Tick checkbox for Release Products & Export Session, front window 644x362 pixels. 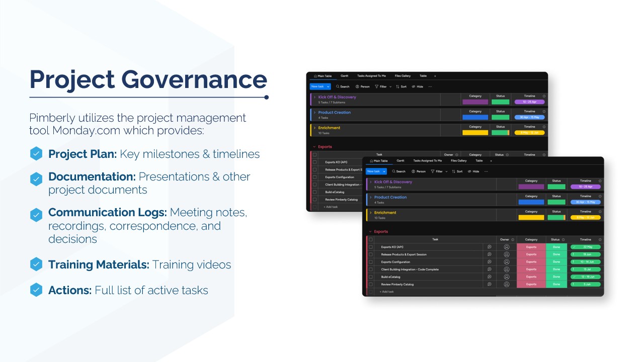click(371, 254)
